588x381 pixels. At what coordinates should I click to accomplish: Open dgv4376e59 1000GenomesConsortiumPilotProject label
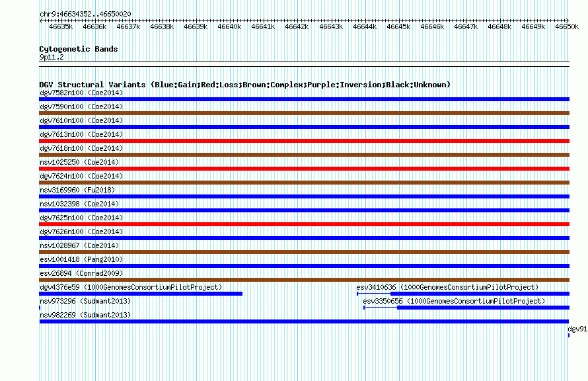tap(131, 287)
